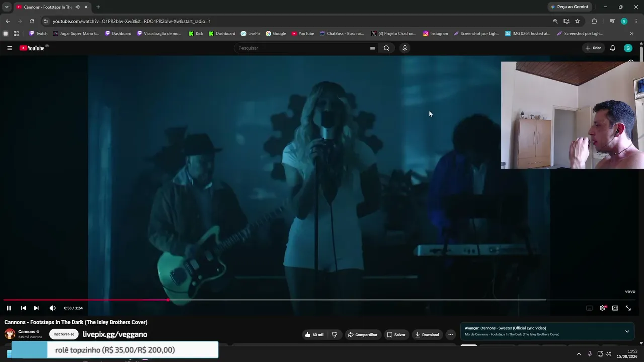Show hidden system tray icons
644x362 pixels.
(579, 354)
